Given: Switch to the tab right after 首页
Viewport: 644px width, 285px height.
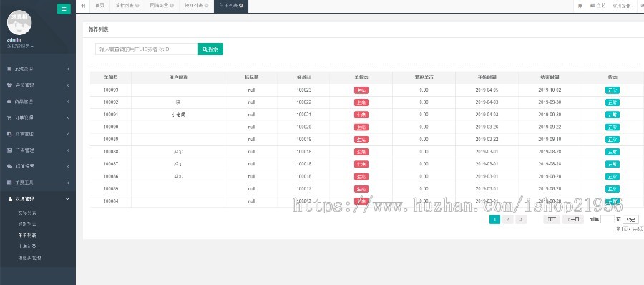Looking at the screenshot, I should 127,6.
